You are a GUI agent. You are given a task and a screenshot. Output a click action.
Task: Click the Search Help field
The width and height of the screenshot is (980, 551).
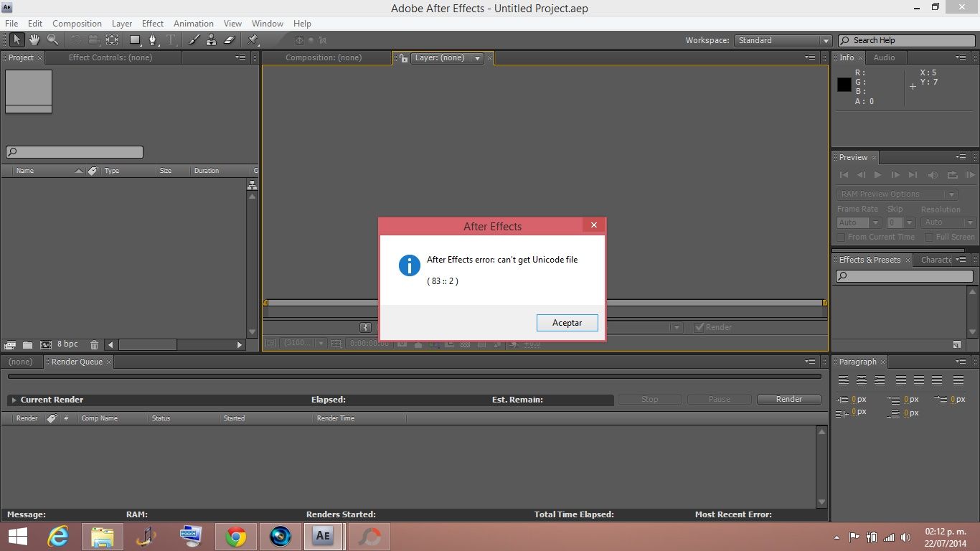click(x=908, y=40)
